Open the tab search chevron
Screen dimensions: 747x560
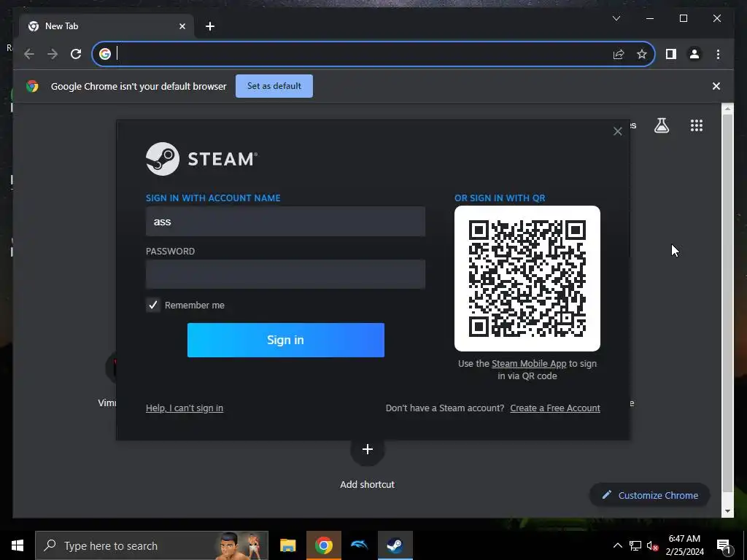pos(616,18)
